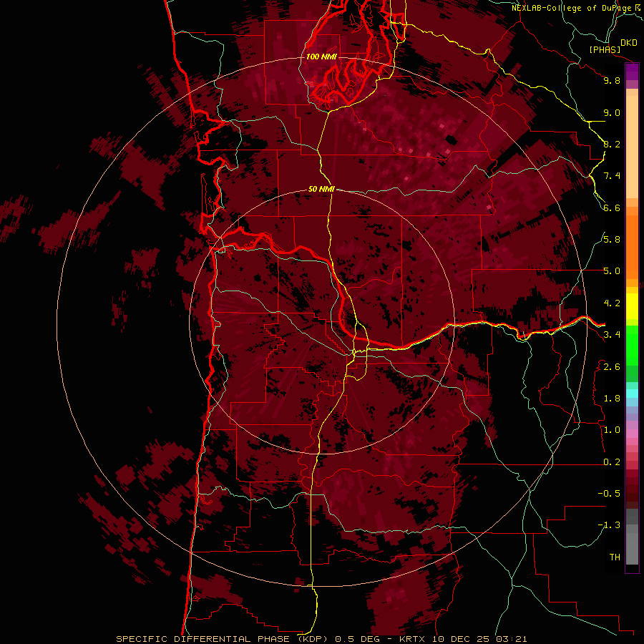
Task: Click the TH label on color scale
Action: [615, 557]
